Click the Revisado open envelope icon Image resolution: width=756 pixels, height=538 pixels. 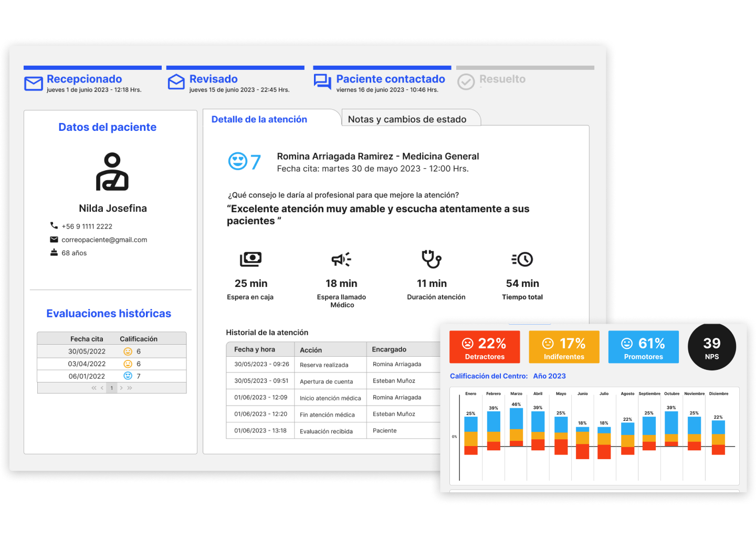click(x=176, y=82)
